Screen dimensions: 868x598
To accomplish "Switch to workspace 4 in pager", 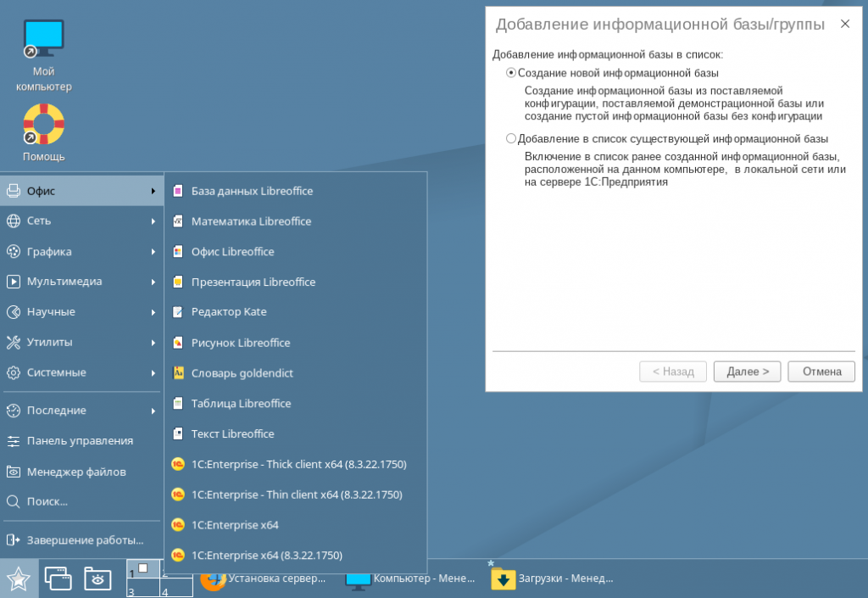I will (x=176, y=588).
